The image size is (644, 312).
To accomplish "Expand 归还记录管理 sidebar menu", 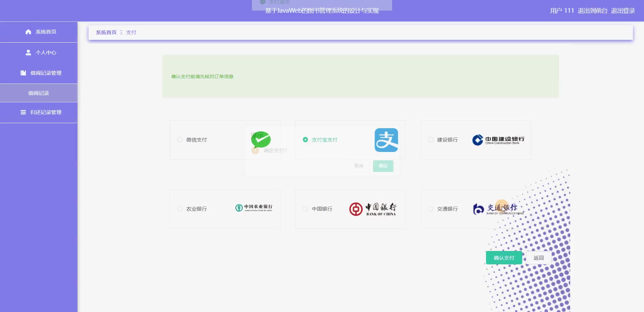I will pos(39,112).
